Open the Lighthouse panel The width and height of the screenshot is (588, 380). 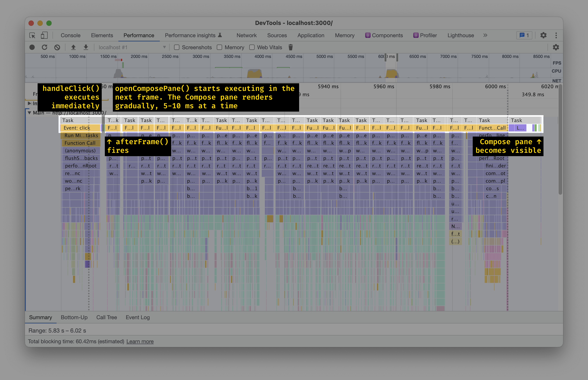point(460,35)
